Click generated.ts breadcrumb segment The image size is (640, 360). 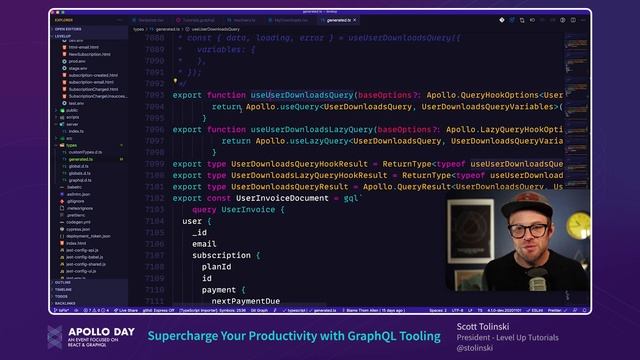[167, 29]
